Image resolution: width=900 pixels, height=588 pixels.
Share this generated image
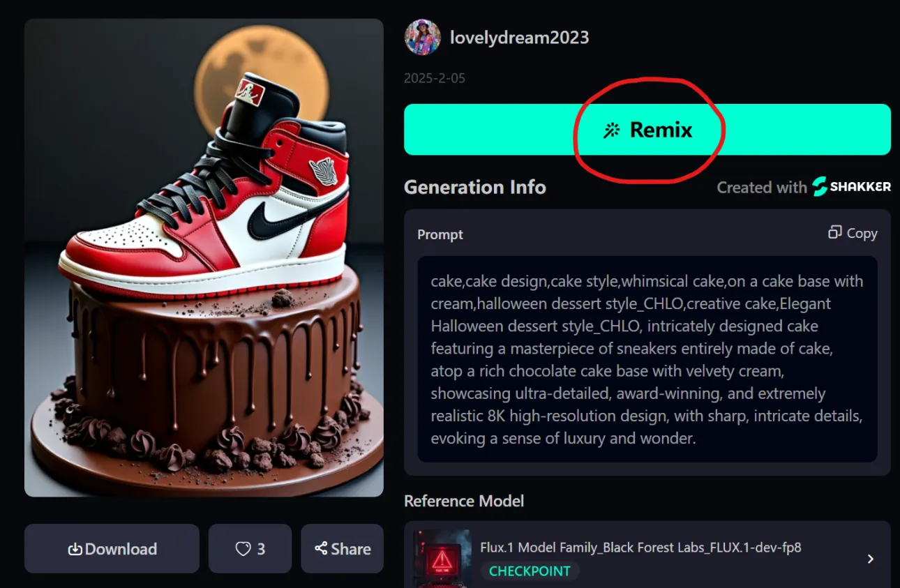(x=342, y=549)
